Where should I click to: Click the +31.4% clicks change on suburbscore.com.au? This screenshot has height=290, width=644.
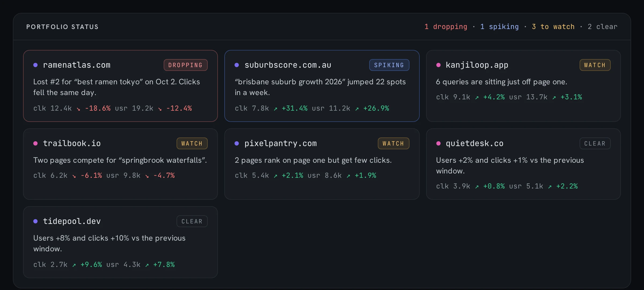(x=294, y=108)
